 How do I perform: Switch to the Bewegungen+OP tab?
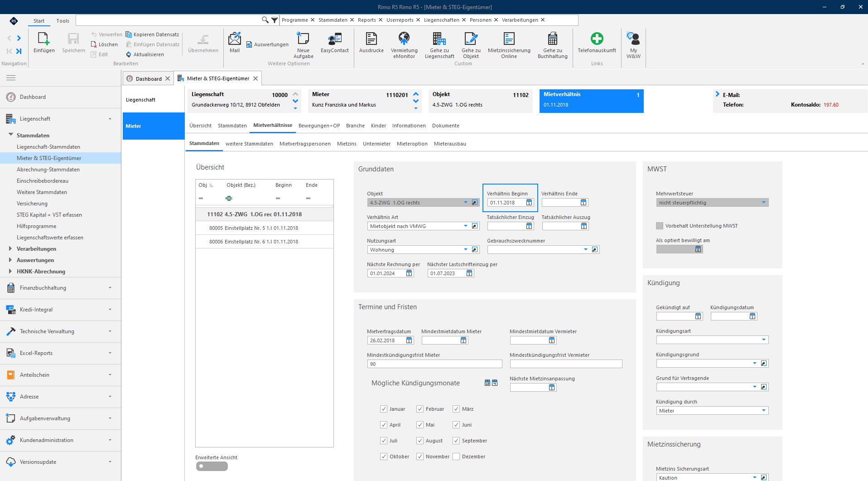click(319, 126)
